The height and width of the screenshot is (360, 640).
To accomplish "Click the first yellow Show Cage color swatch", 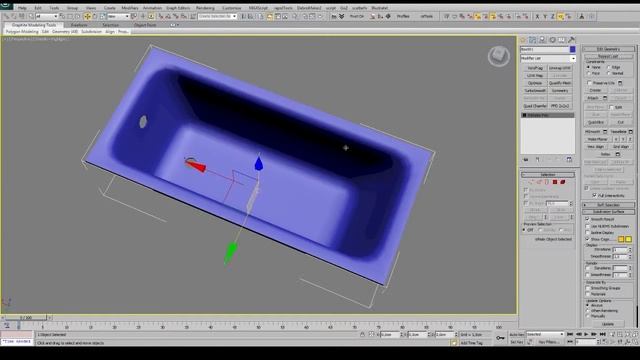I will tap(621, 239).
